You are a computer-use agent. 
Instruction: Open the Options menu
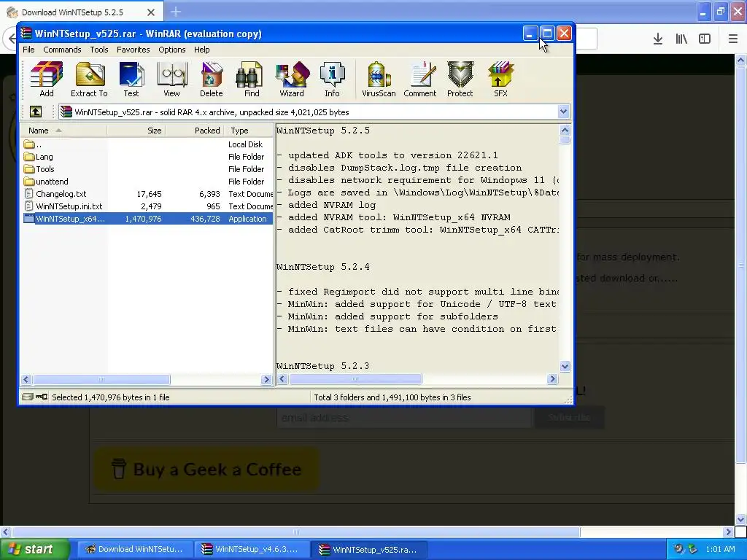click(x=172, y=50)
